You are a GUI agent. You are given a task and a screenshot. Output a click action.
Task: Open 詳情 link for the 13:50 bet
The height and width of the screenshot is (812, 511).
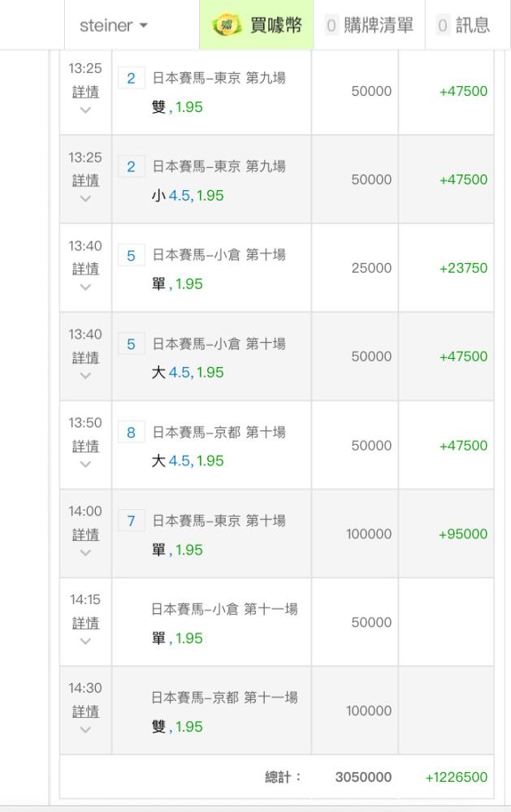tap(85, 446)
